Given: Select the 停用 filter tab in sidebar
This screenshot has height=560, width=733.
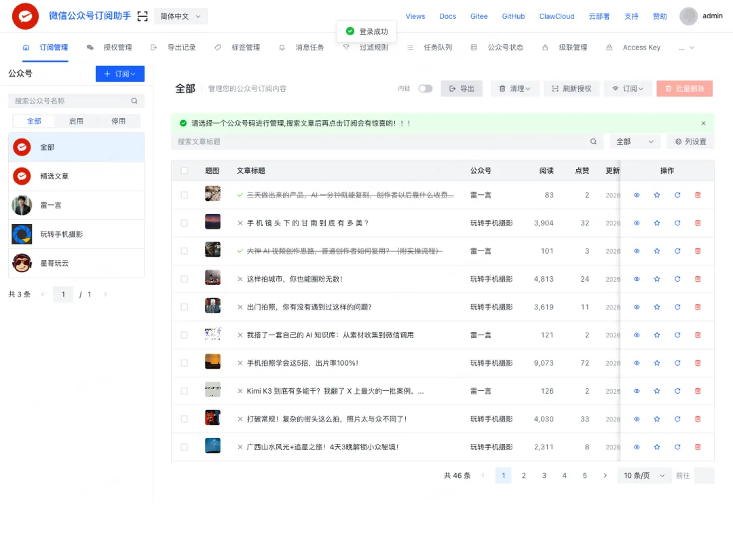Looking at the screenshot, I should point(118,121).
